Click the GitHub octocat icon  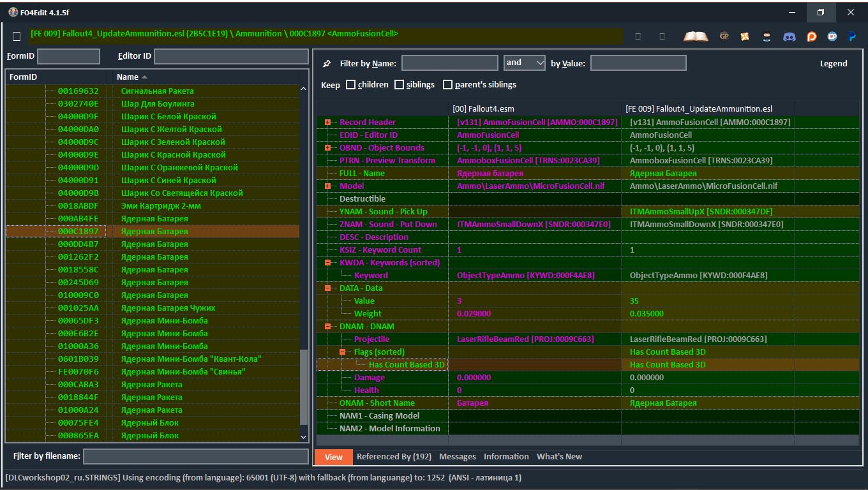(x=767, y=36)
